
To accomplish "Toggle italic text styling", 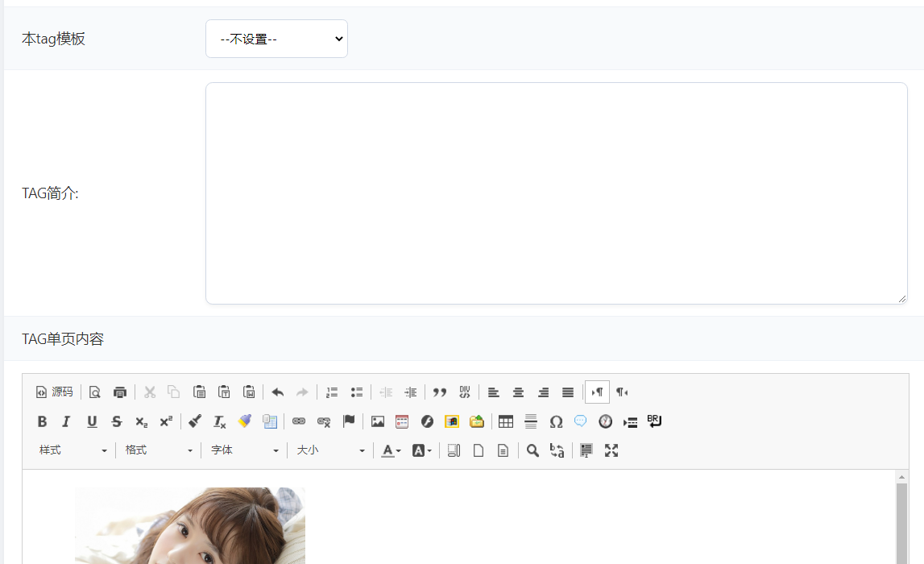I will click(x=66, y=421).
